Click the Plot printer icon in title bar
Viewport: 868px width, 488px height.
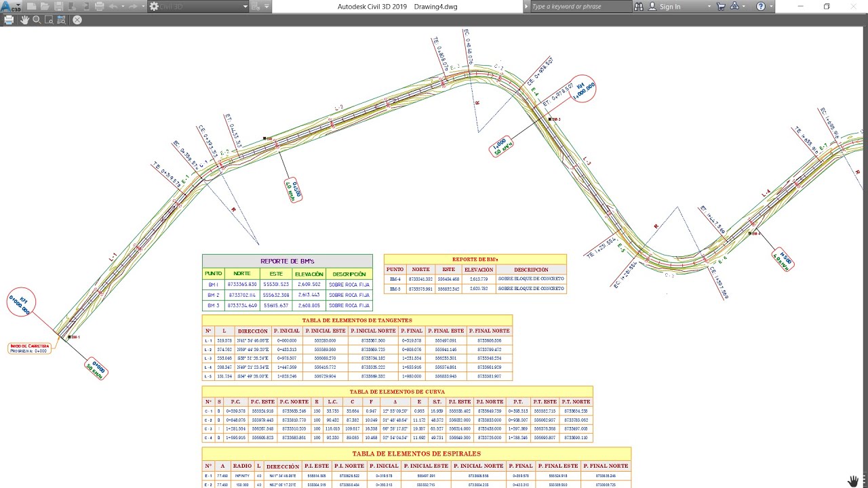100,6
